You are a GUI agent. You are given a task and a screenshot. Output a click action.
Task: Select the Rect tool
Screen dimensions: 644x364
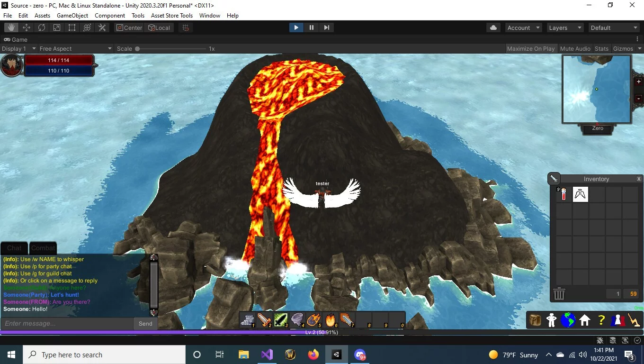(x=72, y=27)
